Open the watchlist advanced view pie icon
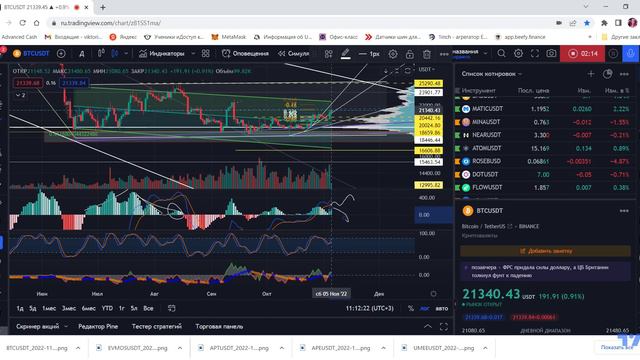Screen dimensions: 640x360 click(x=607, y=74)
